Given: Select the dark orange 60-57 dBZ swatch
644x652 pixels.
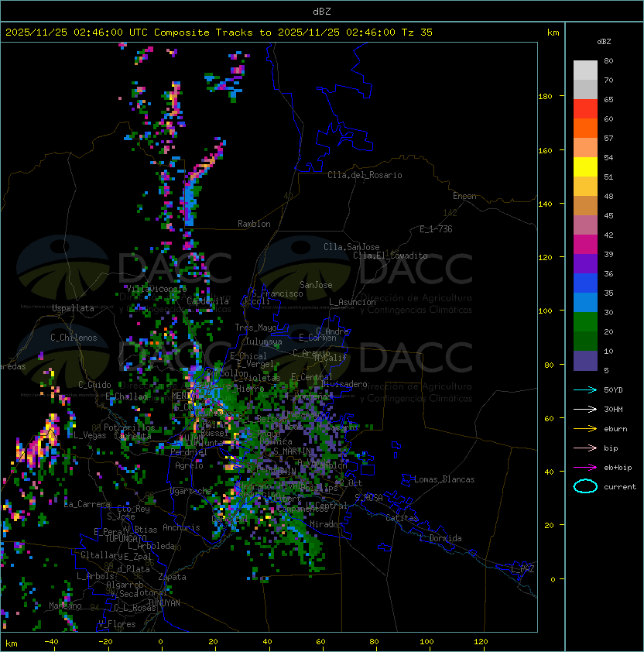Looking at the screenshot, I should tap(585, 129).
